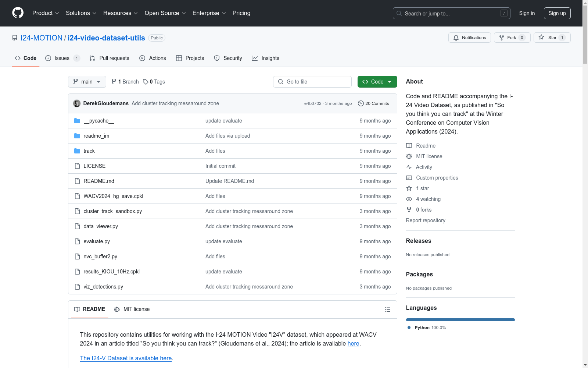
Task: Click the repository icon before I24-MOTION
Action: point(15,38)
